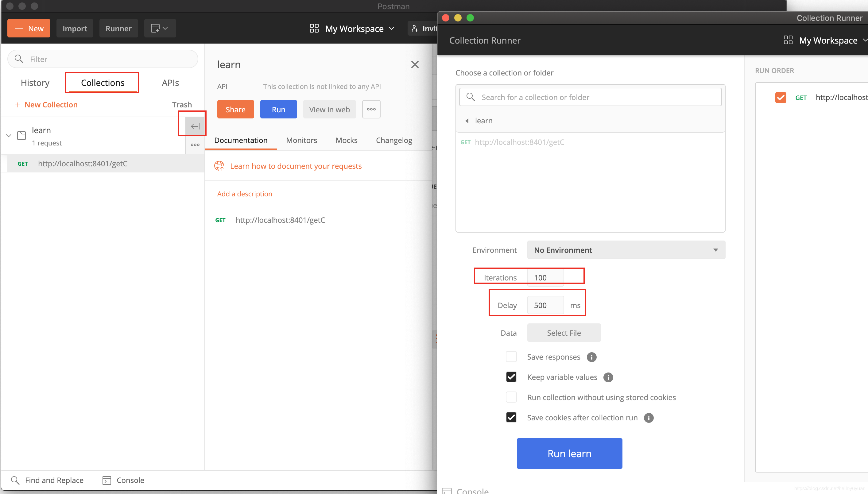Click the Iterations input field
868x494 pixels.
coord(545,278)
